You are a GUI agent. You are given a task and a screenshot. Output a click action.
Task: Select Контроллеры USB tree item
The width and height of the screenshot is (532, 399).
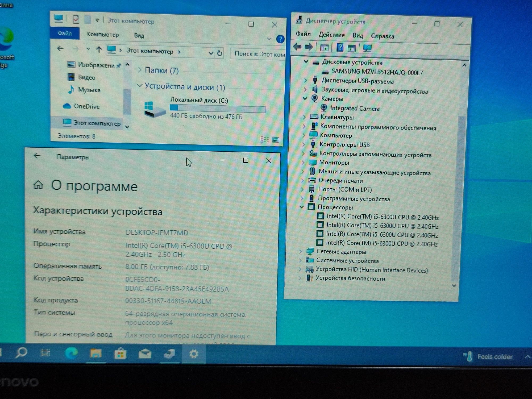point(344,144)
